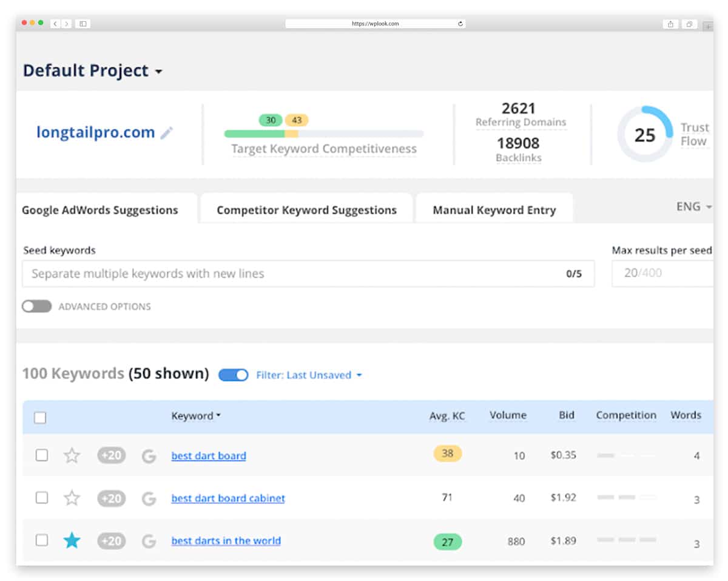Star the best dart board cabinet keyword
Screen dimensions: 728x581
pos(72,498)
